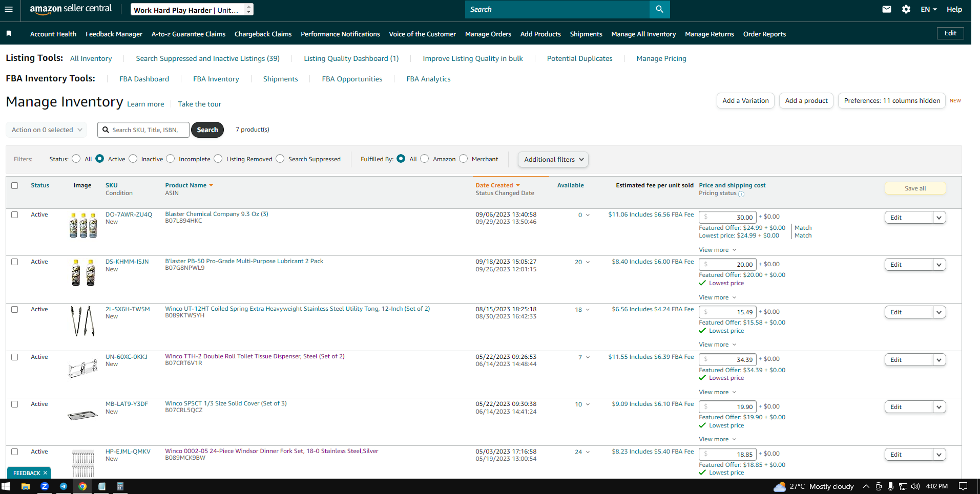Image resolution: width=980 pixels, height=494 pixels.
Task: Click the volume speaker tray icon
Action: pyautogui.click(x=915, y=486)
